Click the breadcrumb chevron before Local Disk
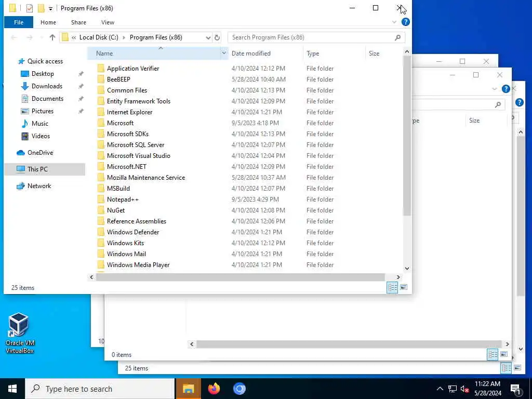This screenshot has width=532, height=399. pos(74,37)
